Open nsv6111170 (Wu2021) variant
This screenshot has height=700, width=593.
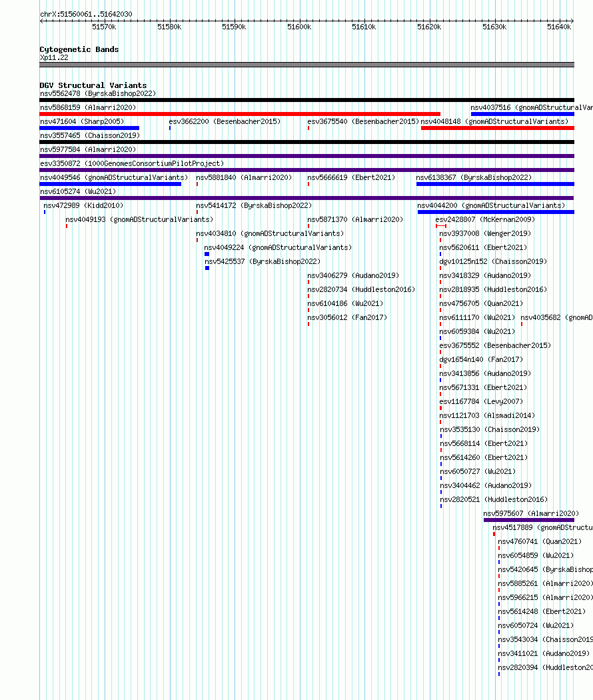tap(477, 317)
